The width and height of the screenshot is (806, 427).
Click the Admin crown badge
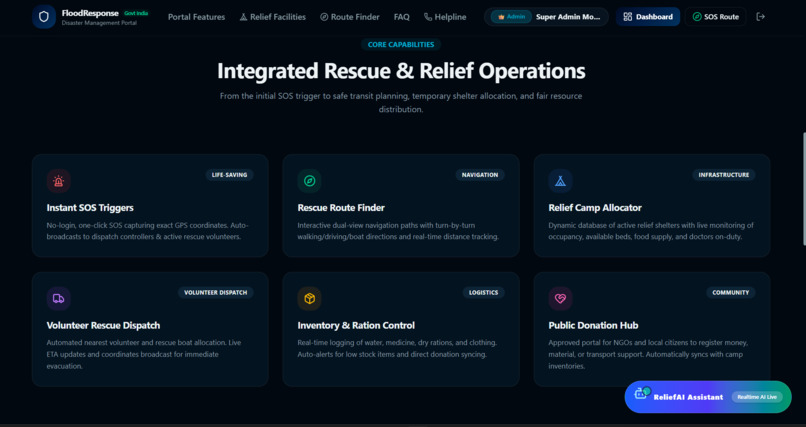click(x=511, y=17)
